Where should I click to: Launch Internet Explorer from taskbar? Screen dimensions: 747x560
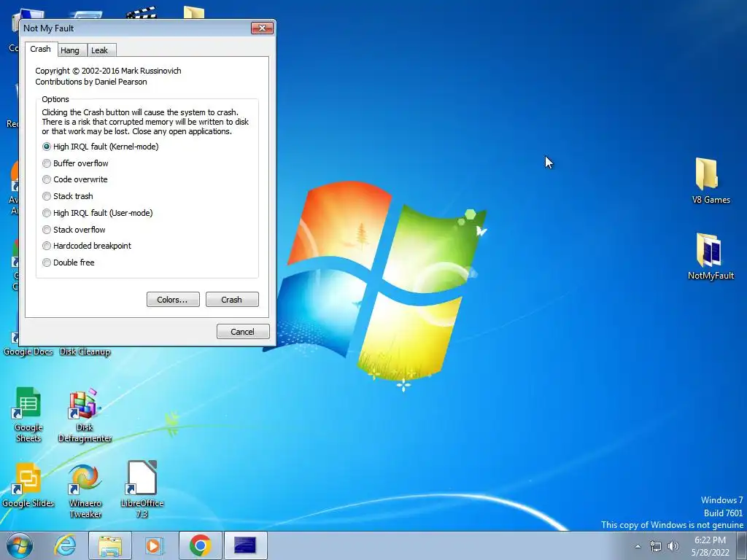(65, 545)
